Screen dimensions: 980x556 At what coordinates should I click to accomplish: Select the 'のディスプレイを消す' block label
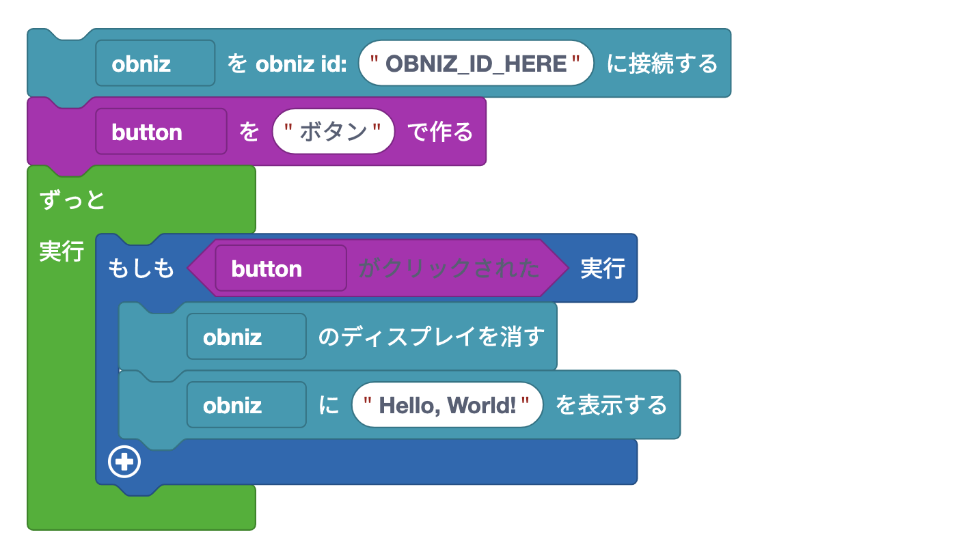tap(431, 337)
